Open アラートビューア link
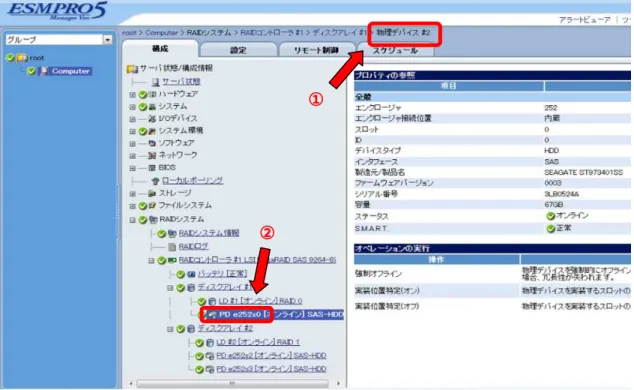Viewport: 634px width, 390px height. point(584,20)
